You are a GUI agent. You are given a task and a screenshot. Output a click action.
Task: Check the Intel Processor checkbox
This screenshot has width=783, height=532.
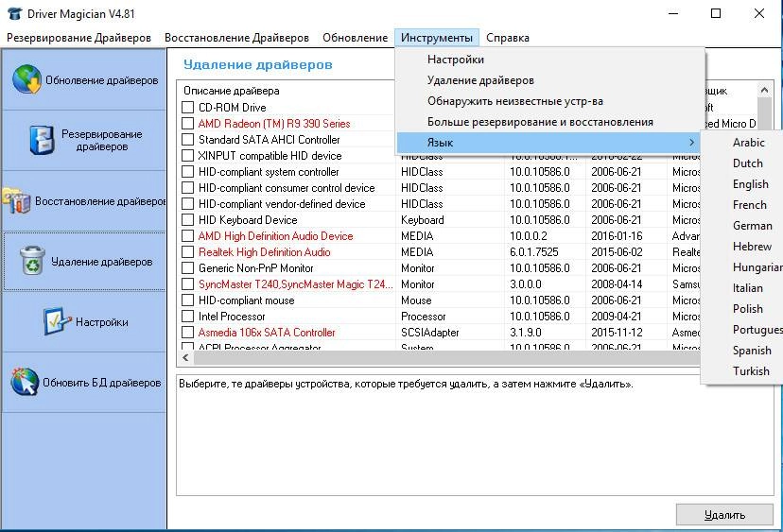(x=188, y=317)
